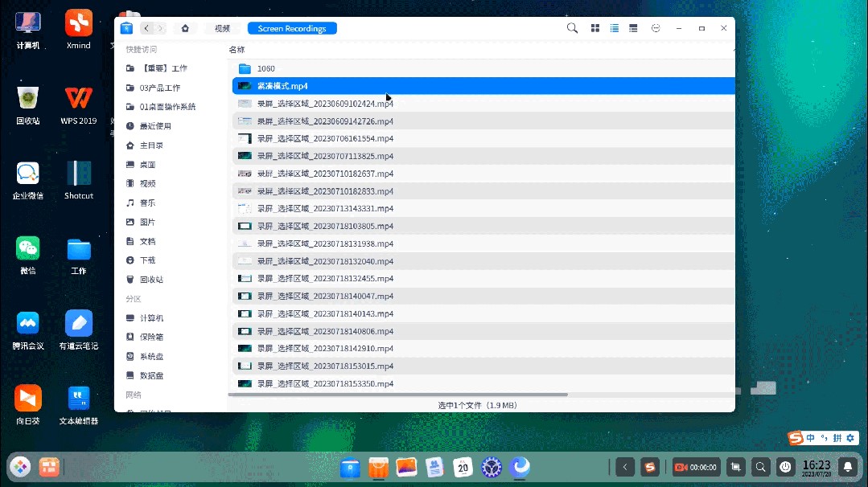
Task: Select the 视频 breadcrumb in path bar
Action: (222, 28)
